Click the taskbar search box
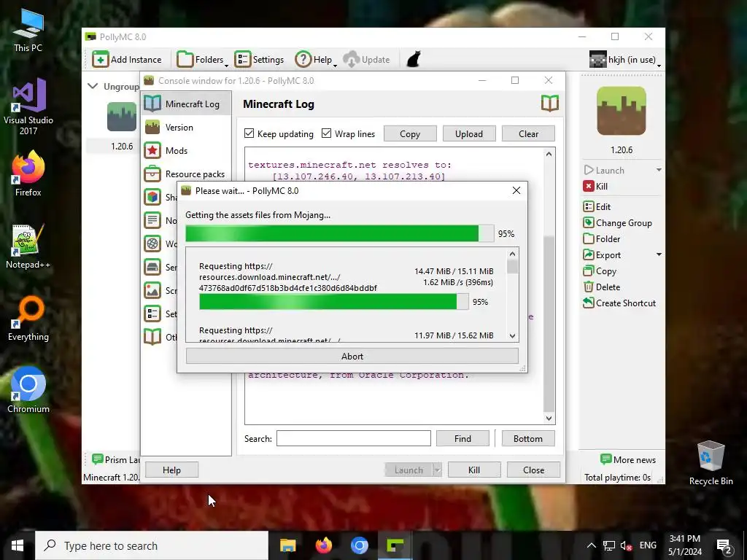Viewport: 747px width, 560px height. coord(152,545)
